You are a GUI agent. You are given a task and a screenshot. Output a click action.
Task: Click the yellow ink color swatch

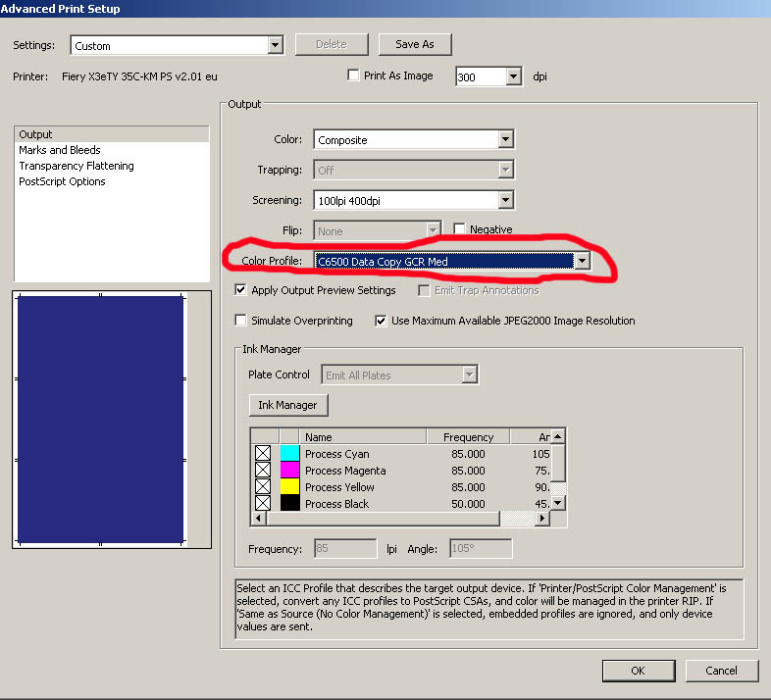pyautogui.click(x=289, y=486)
